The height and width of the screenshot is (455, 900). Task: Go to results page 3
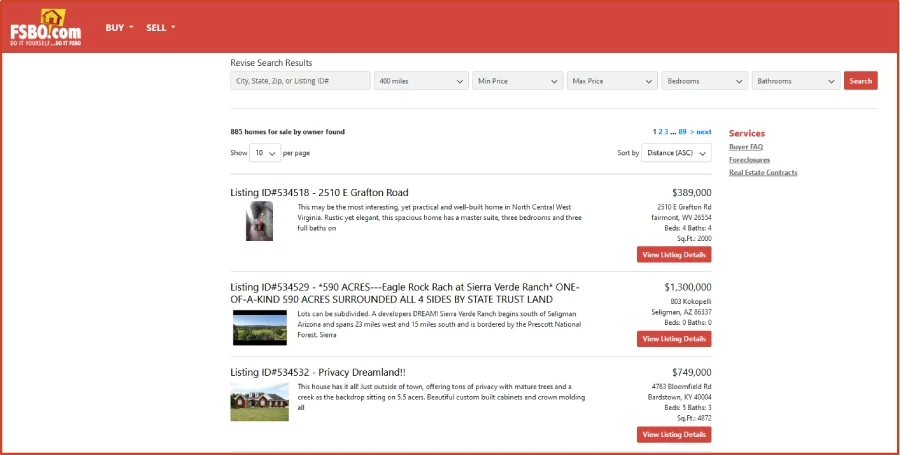(x=666, y=132)
